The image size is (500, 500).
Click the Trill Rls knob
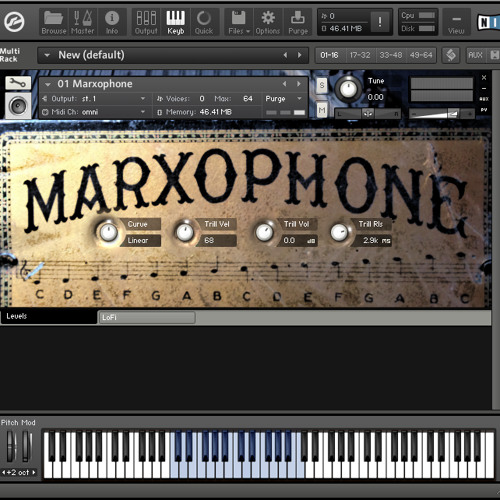(339, 232)
